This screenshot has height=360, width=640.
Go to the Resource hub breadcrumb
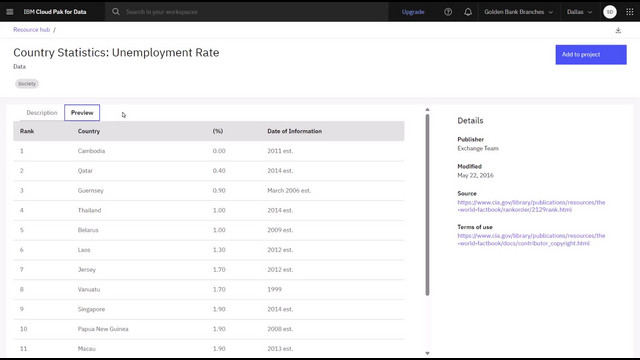click(x=31, y=30)
